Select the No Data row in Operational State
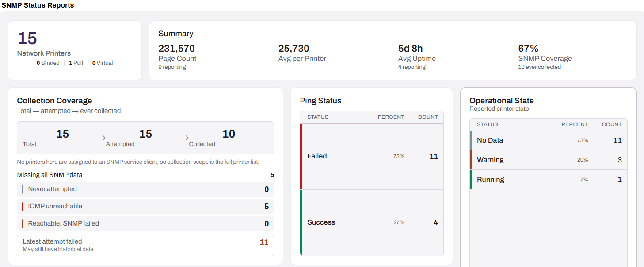This screenshot has height=267, width=644. [549, 140]
